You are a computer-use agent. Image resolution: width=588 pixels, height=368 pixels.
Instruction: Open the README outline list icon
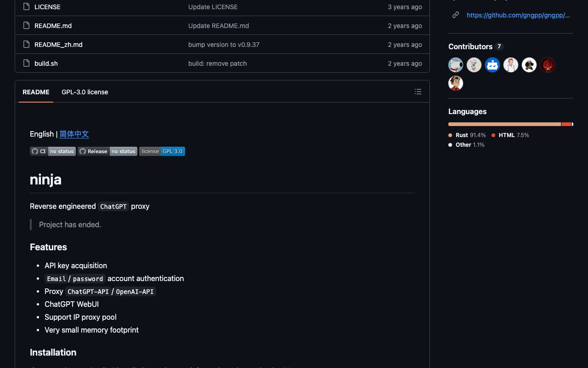[418, 92]
